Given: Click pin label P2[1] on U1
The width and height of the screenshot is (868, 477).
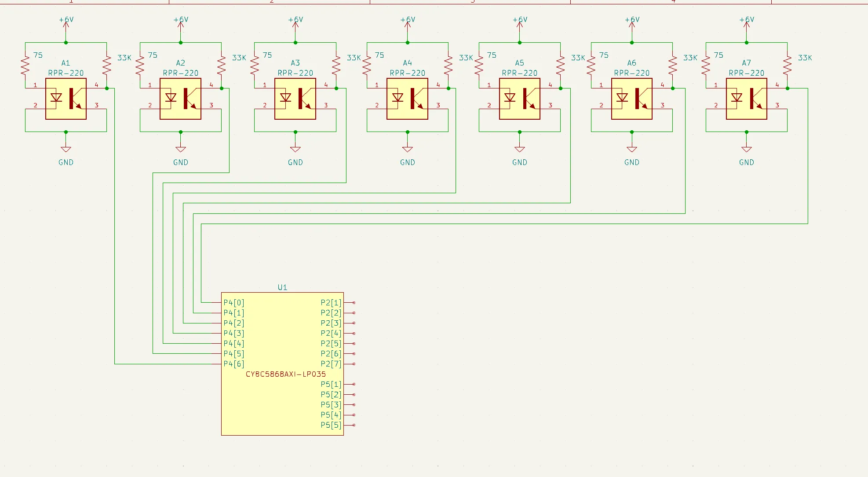Looking at the screenshot, I should pos(331,303).
